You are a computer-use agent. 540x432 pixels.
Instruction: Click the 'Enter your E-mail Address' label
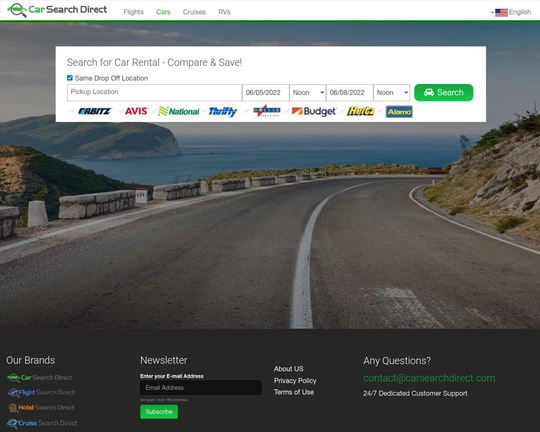172,376
